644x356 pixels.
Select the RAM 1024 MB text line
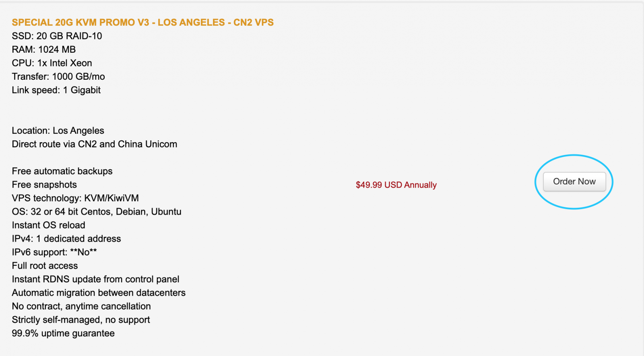(x=43, y=50)
